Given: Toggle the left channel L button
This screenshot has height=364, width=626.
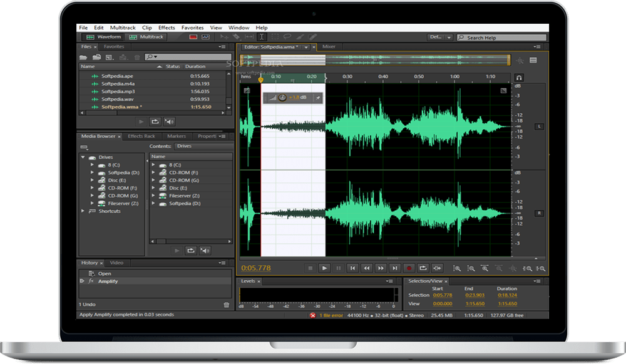Looking at the screenshot, I should tap(539, 126).
